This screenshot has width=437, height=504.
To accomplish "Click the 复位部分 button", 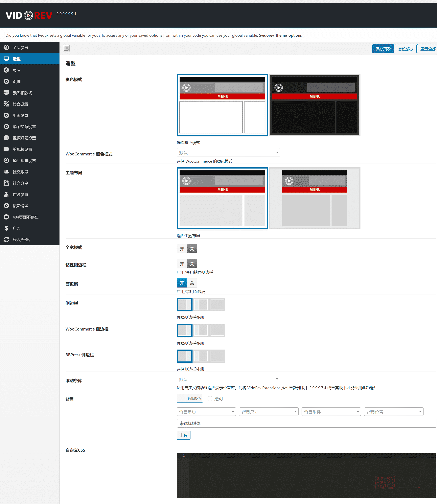I will coord(405,49).
